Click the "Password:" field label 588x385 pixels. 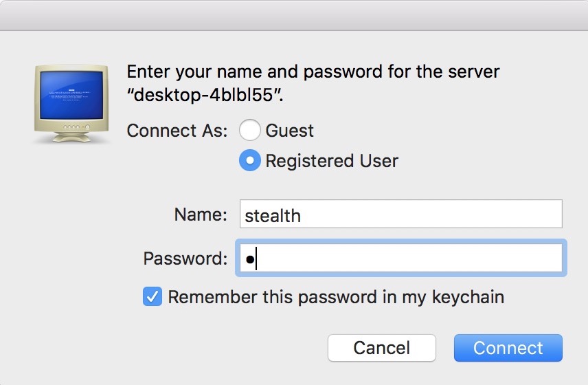[185, 258]
